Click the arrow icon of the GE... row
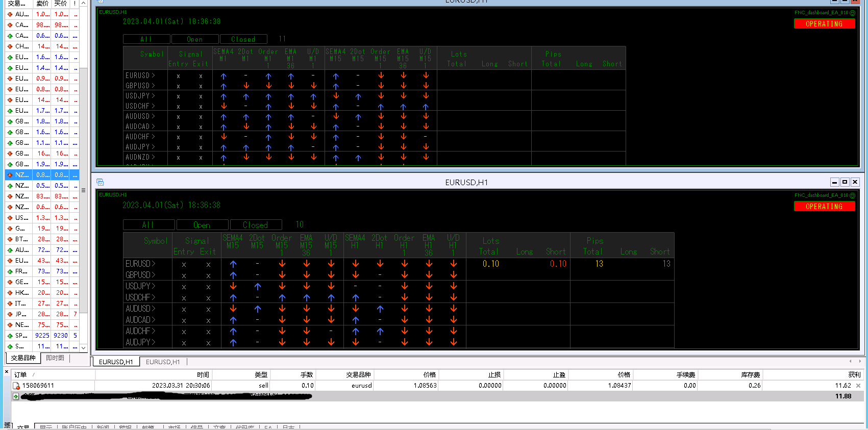 (10, 282)
